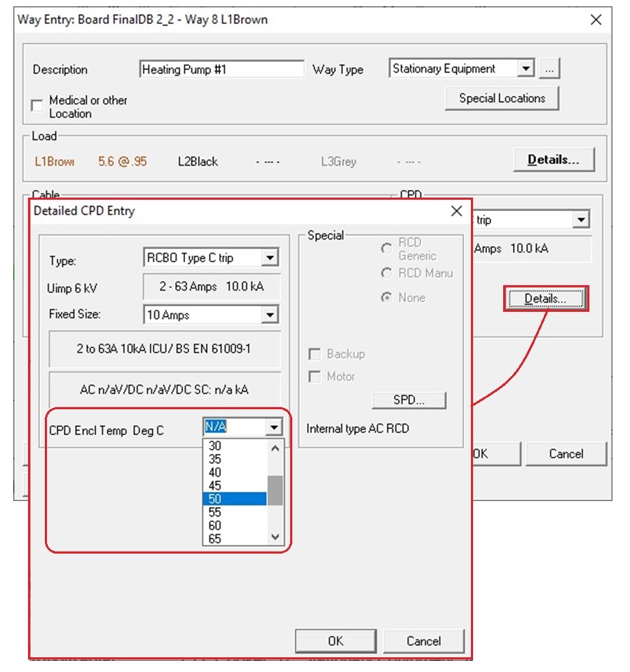This screenshot has width=630, height=672.
Task: Select the None radio option
Action: pyautogui.click(x=387, y=297)
